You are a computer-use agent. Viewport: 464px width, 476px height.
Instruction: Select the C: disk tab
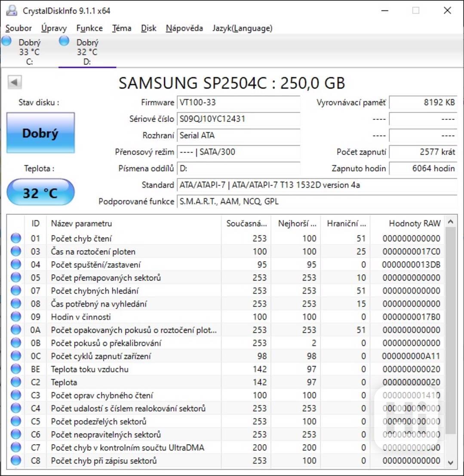point(29,52)
